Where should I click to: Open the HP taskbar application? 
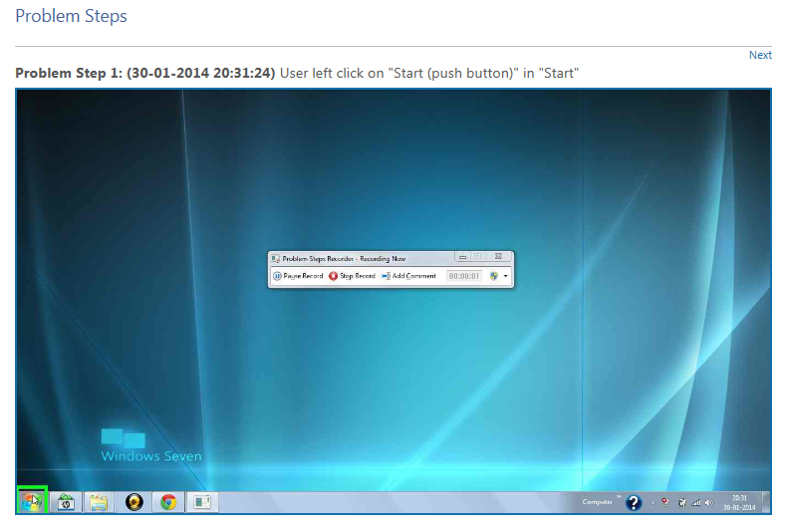pyautogui.click(x=66, y=502)
